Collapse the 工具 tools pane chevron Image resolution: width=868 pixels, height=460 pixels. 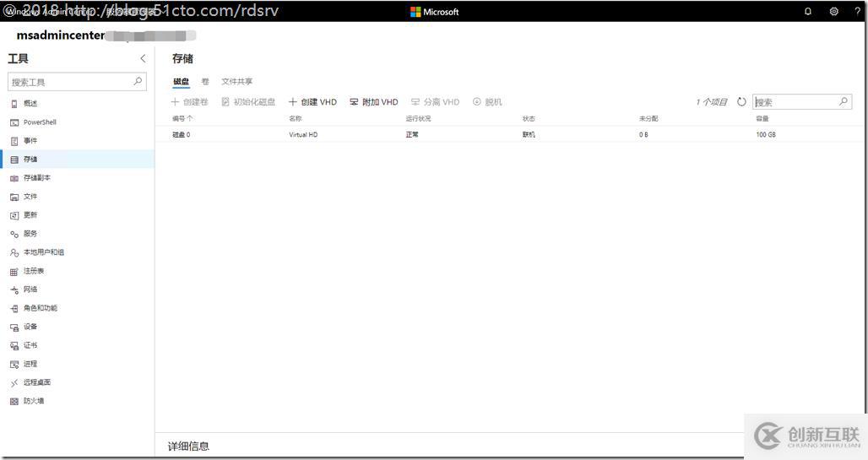[x=143, y=59]
